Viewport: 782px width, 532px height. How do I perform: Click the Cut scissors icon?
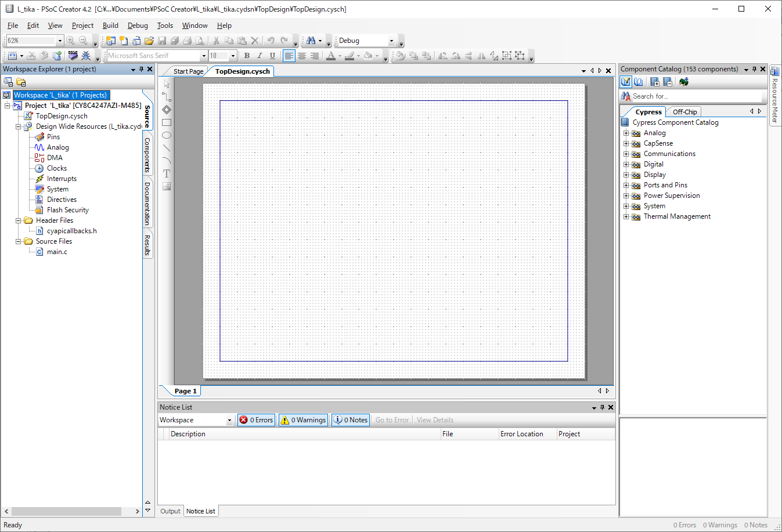pyautogui.click(x=216, y=41)
